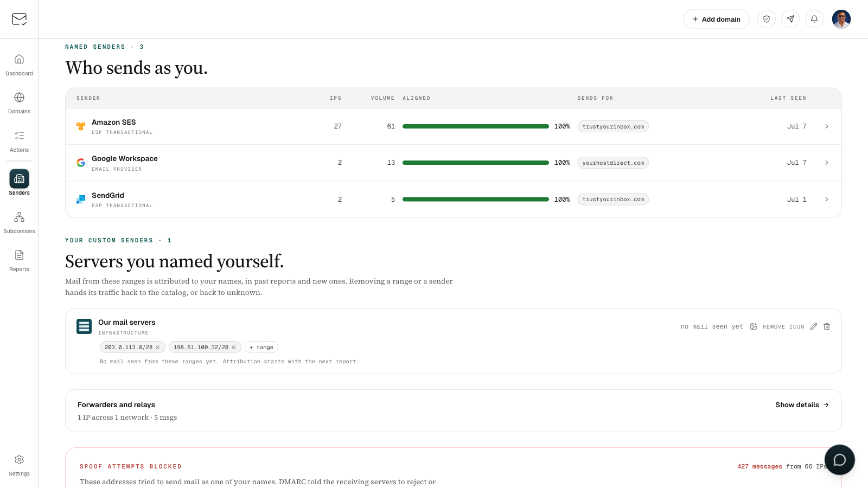Click the Amazon SES logo icon

[x=81, y=126]
